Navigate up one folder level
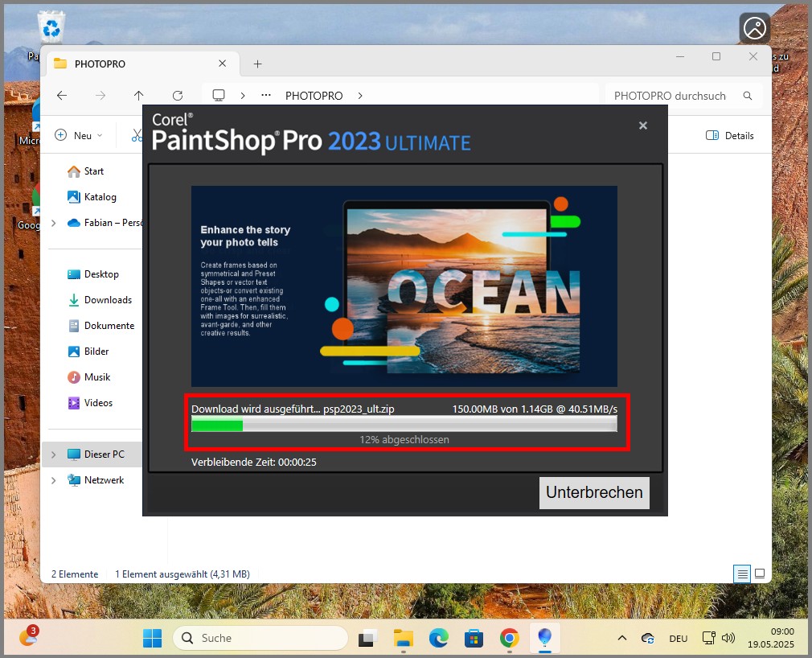This screenshot has width=812, height=658. pos(138,96)
